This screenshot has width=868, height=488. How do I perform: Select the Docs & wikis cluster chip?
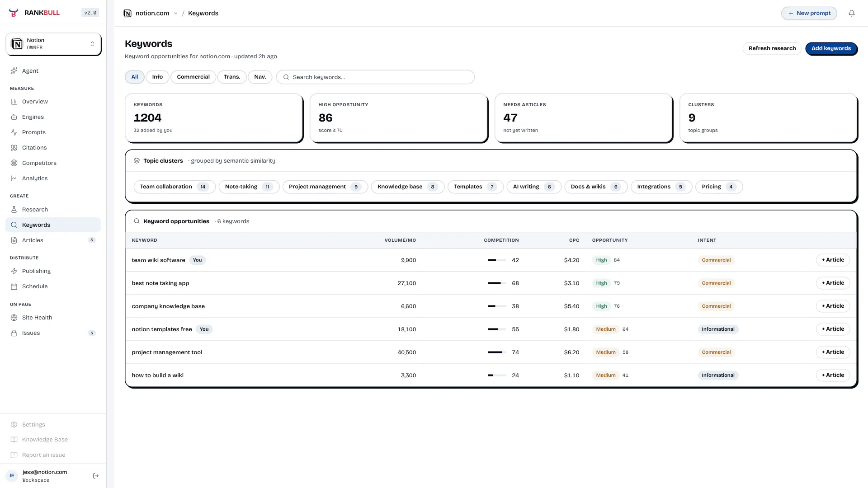[596, 187]
